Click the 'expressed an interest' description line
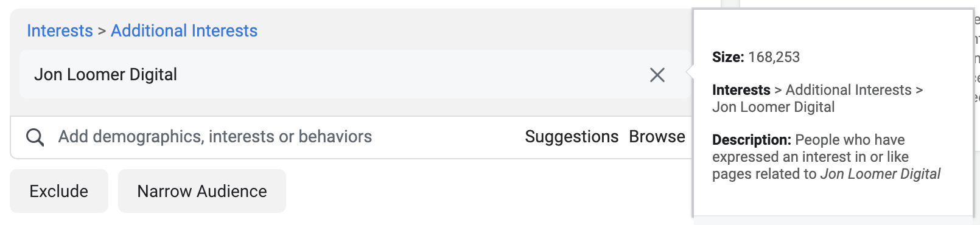Image resolution: width=980 pixels, height=225 pixels. pyautogui.click(x=810, y=157)
